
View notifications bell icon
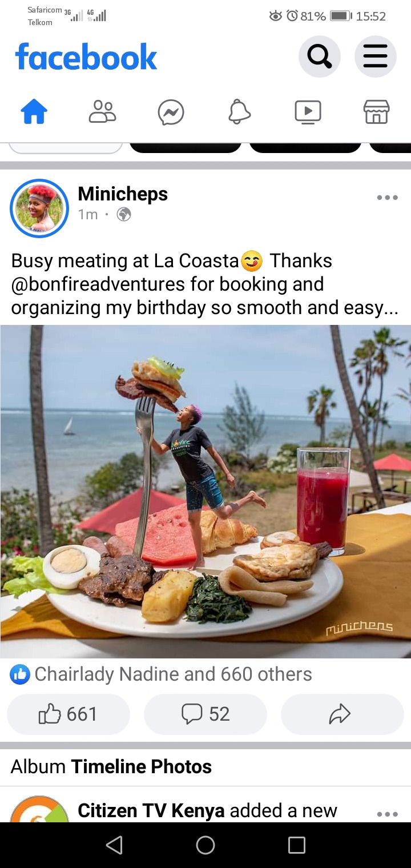[240, 112]
